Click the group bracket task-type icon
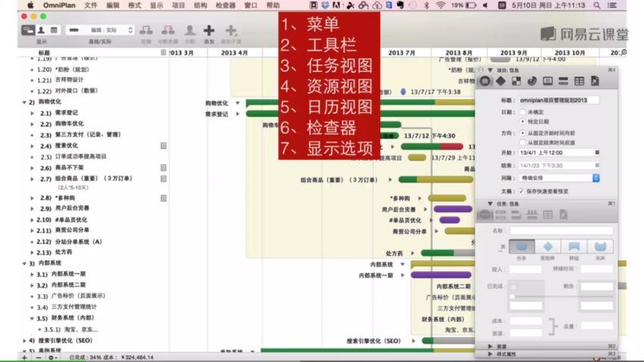The height and width of the screenshot is (362, 644). click(x=574, y=246)
